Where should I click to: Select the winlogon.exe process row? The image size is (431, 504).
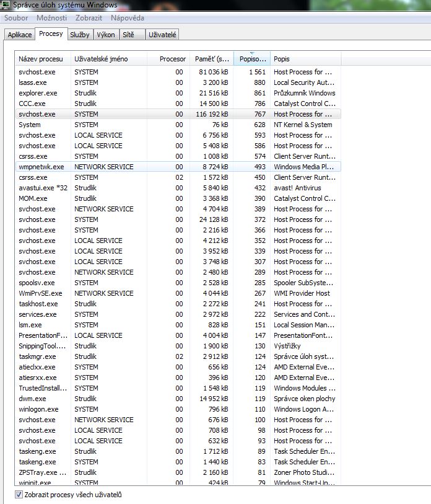[x=178, y=409]
